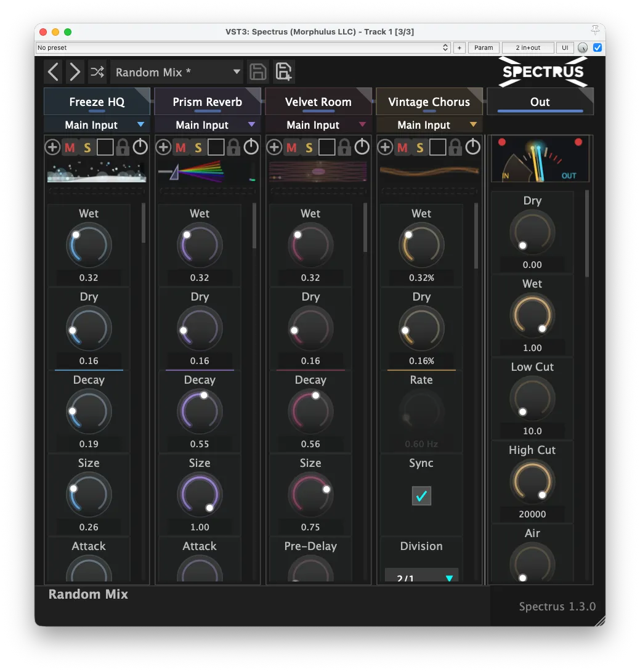
Task: Click the Out High Cut knob
Action: (x=532, y=482)
